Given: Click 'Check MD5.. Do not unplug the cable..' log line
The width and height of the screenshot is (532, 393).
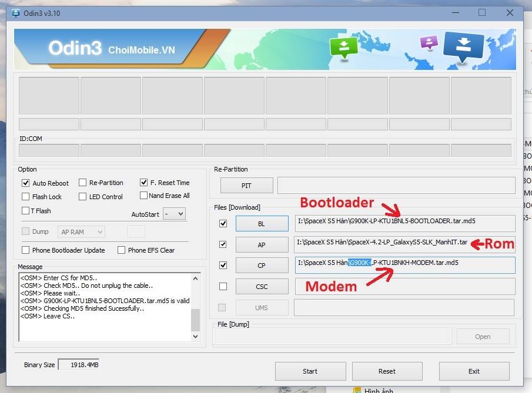Looking at the screenshot, I should click(x=86, y=285).
